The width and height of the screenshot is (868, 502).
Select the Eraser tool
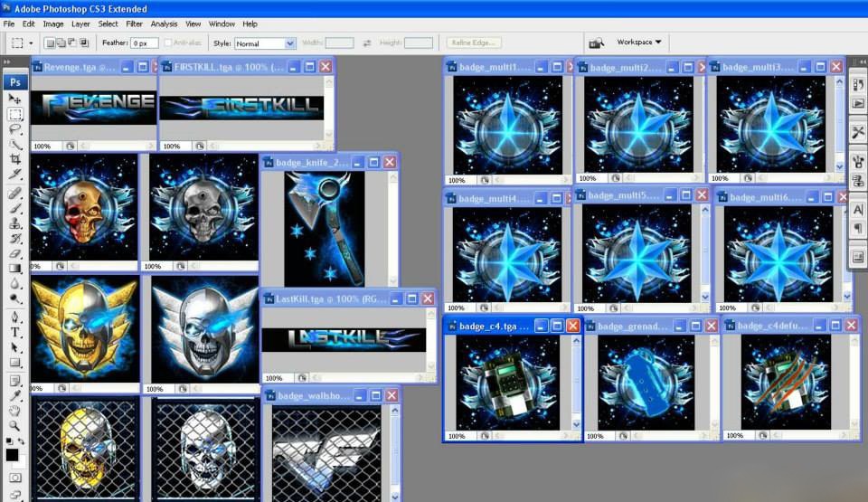tap(15, 253)
